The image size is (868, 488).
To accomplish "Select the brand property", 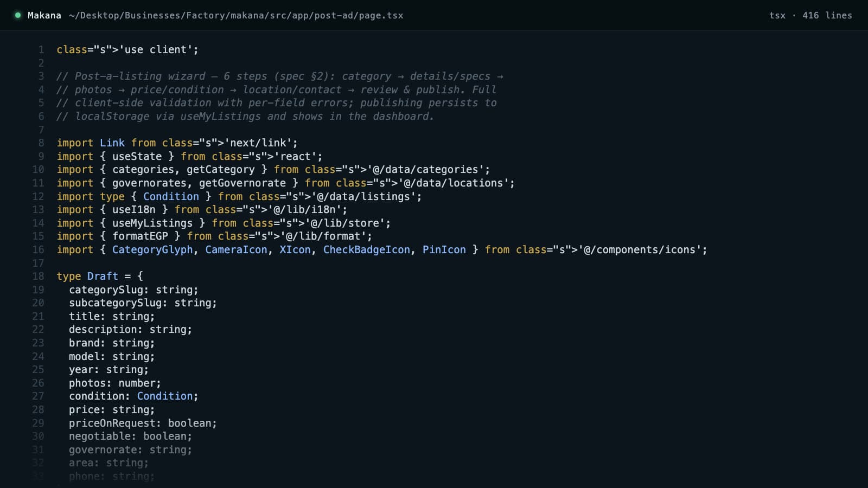I will coord(85,343).
